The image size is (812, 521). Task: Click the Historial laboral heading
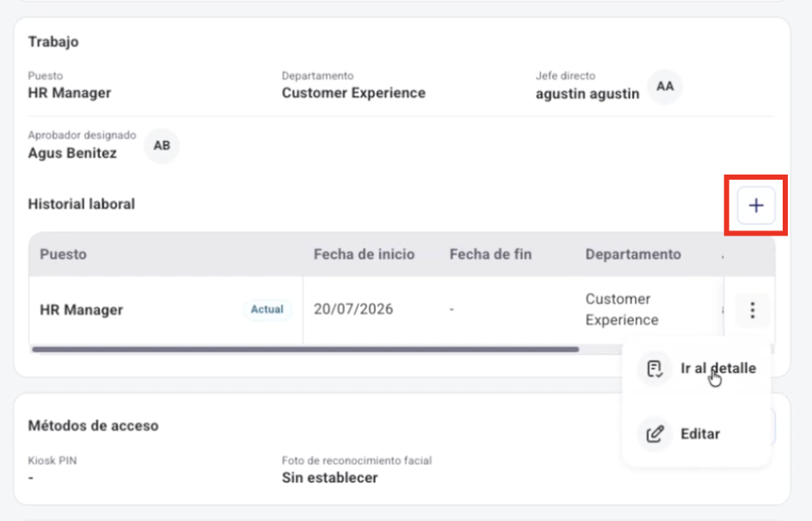coord(82,204)
